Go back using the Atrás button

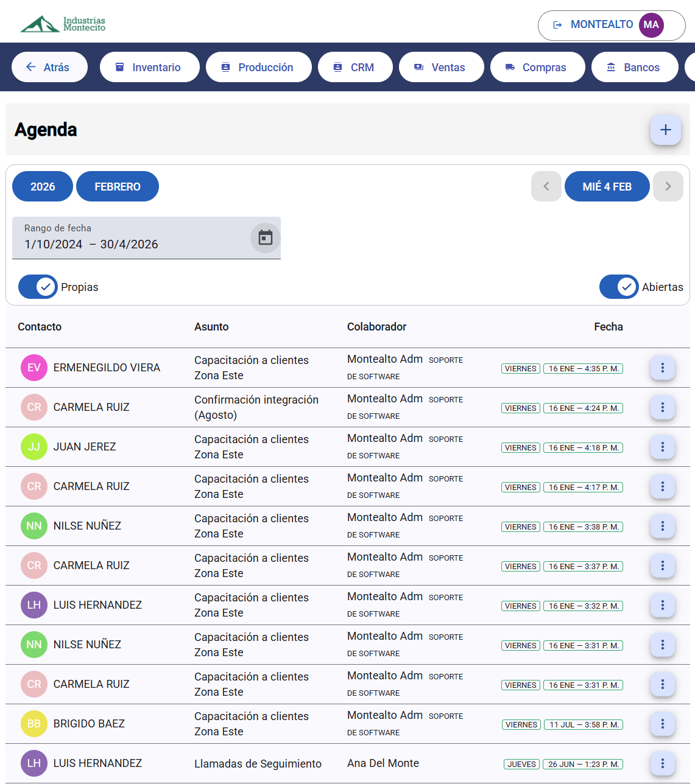point(49,67)
